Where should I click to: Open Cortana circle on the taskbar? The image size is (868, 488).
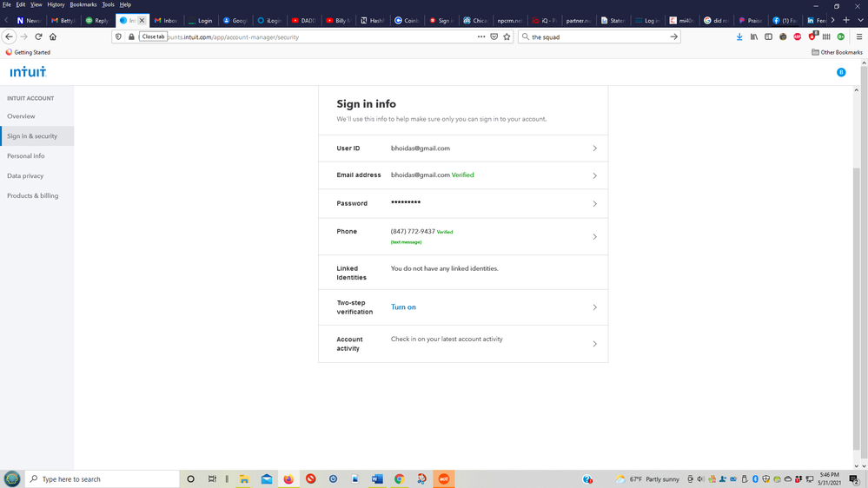tap(190, 479)
